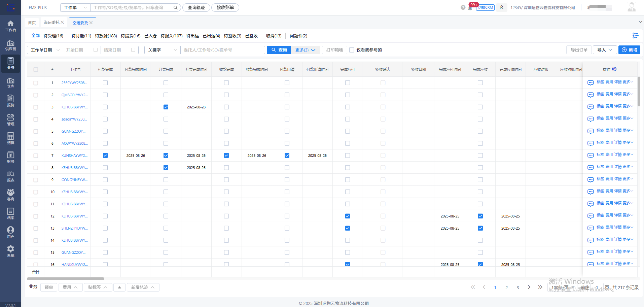Image resolution: width=644 pixels, height=307 pixels.
Task: Switch to the 海运委托 tab
Action: click(51, 22)
